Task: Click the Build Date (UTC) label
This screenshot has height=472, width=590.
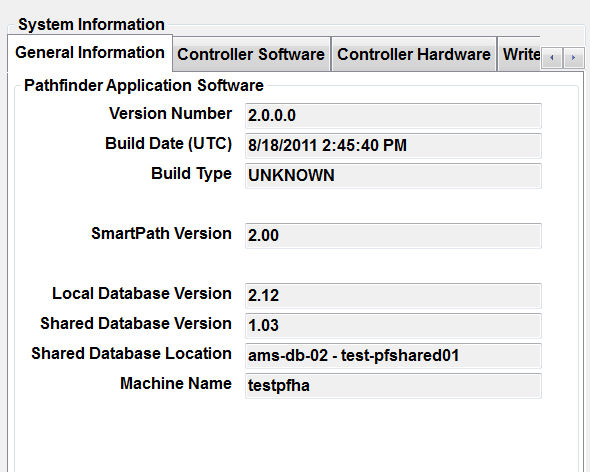Action: click(x=169, y=143)
